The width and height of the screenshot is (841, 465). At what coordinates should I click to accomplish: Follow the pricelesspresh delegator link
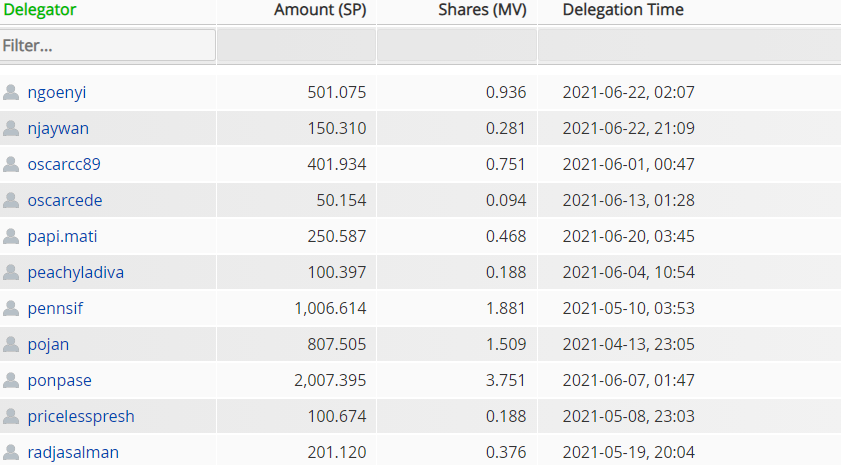tap(81, 416)
